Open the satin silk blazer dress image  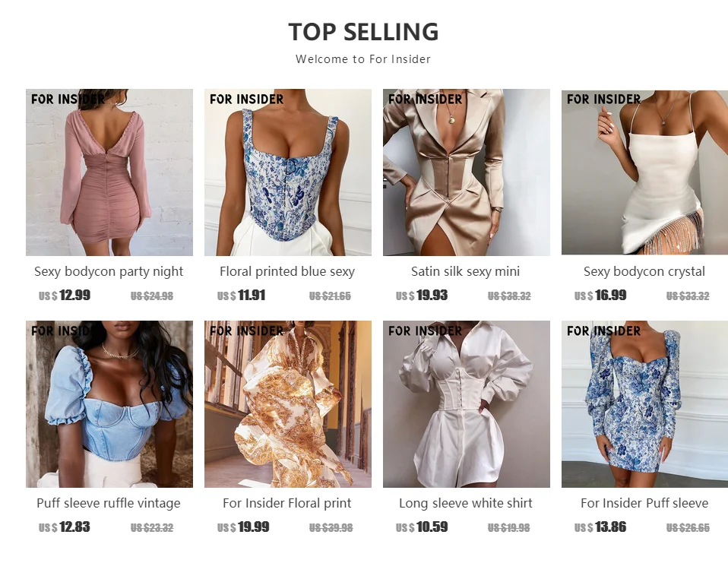tap(466, 172)
